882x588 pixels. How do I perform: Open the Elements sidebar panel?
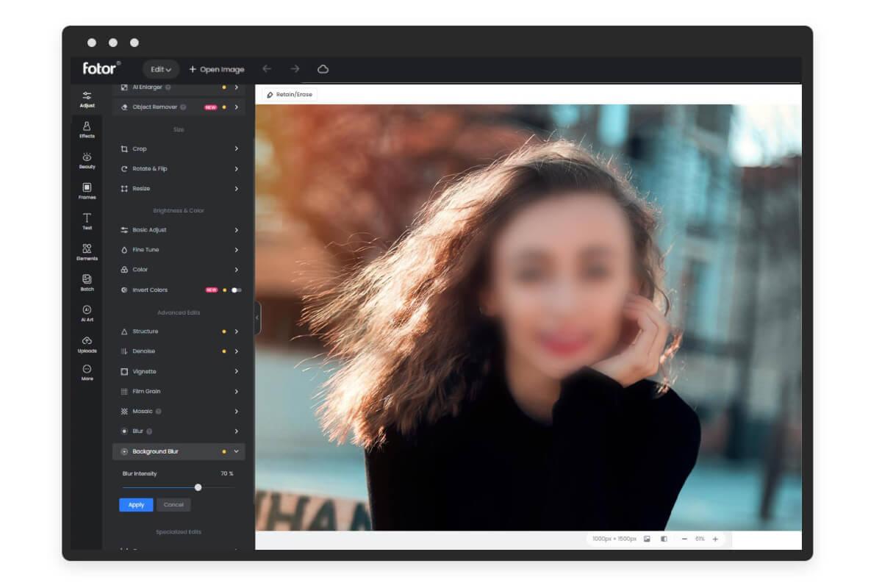pos(87,253)
